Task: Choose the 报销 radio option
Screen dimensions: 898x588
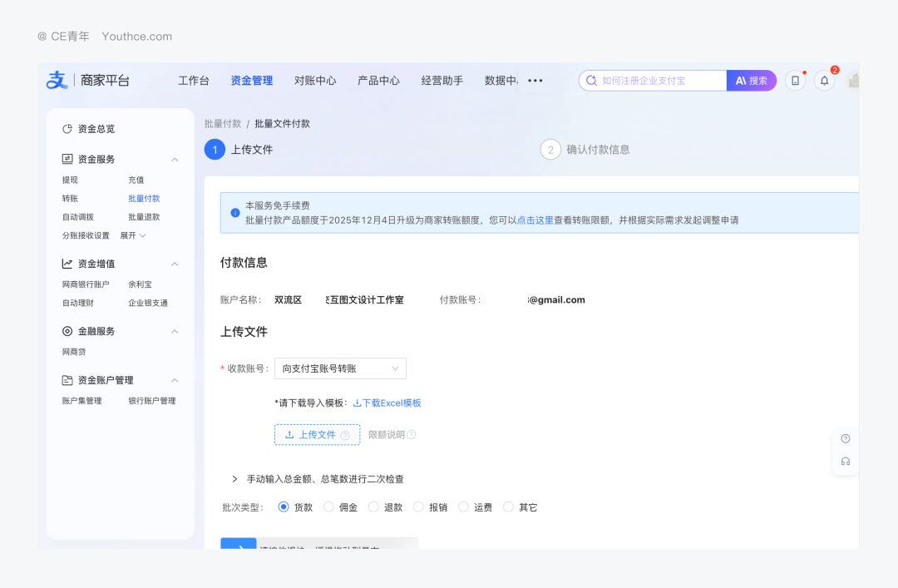Action: (x=418, y=507)
